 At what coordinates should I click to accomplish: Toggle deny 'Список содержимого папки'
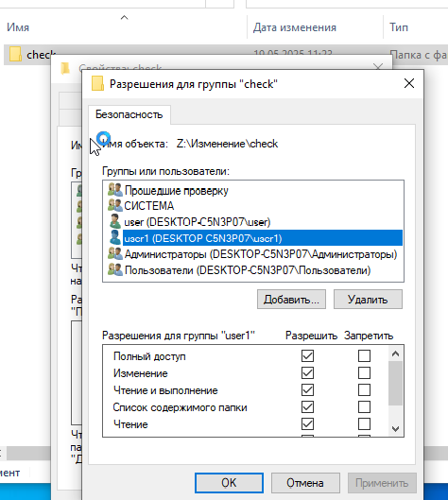pos(364,406)
